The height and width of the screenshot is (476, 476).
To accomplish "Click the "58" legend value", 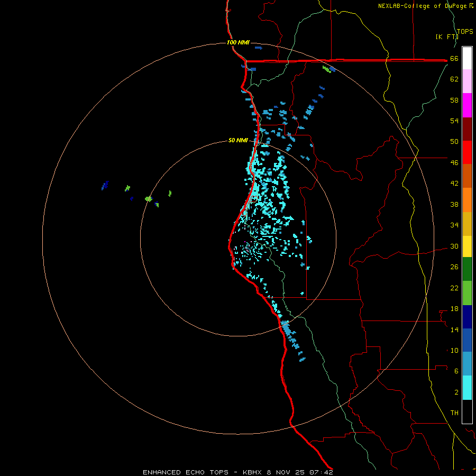I will [x=454, y=100].
